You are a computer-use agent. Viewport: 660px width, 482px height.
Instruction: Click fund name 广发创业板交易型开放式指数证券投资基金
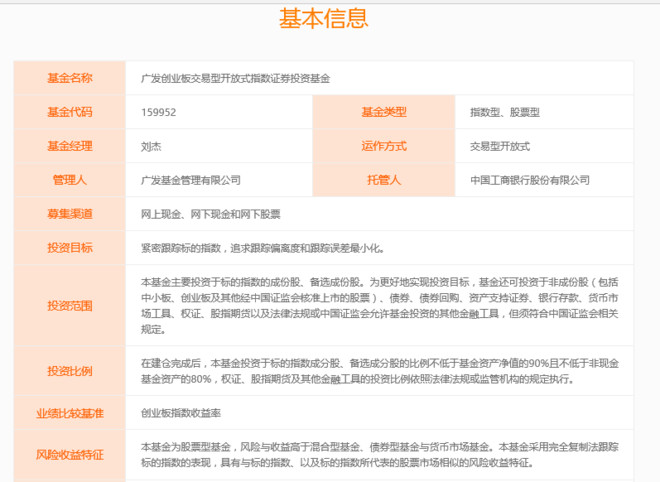(235, 79)
